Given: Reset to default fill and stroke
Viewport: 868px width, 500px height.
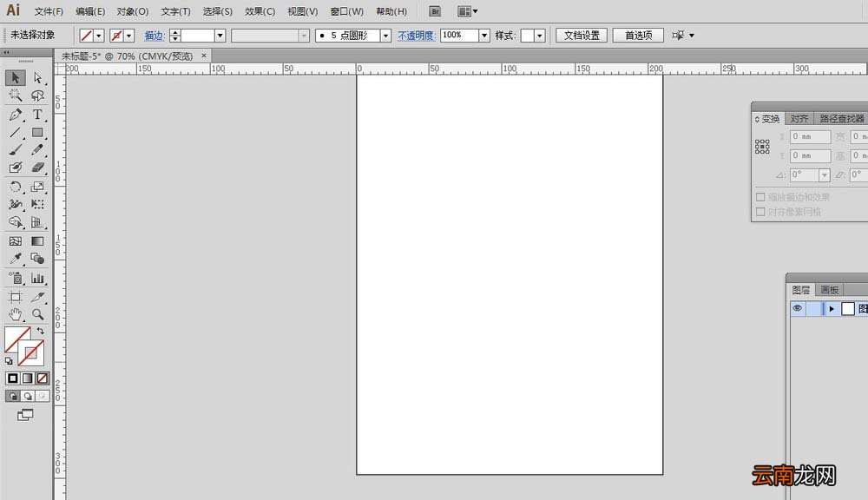Looking at the screenshot, I should point(9,361).
